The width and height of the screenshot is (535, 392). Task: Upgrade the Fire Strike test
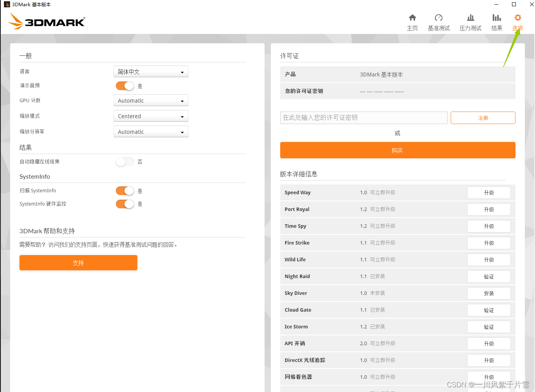point(489,243)
